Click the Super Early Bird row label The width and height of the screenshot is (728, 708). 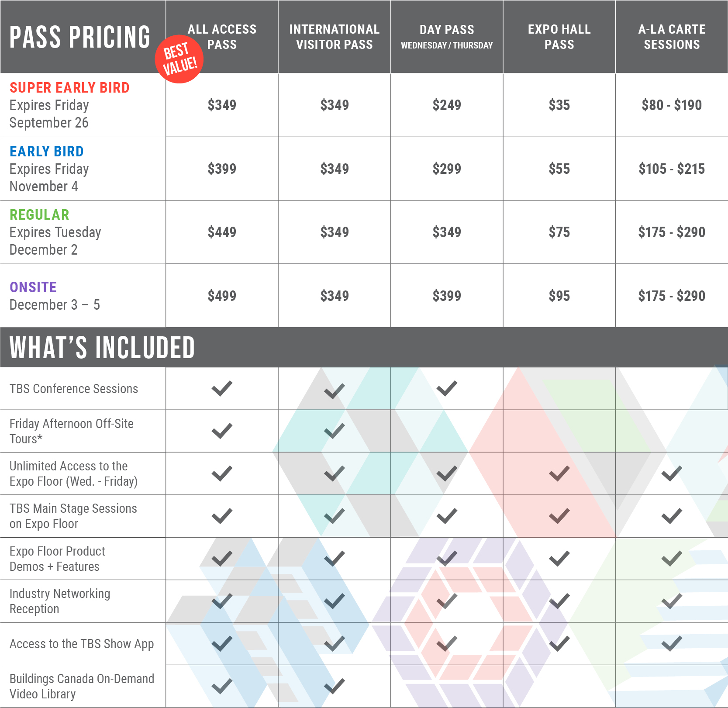point(69,88)
